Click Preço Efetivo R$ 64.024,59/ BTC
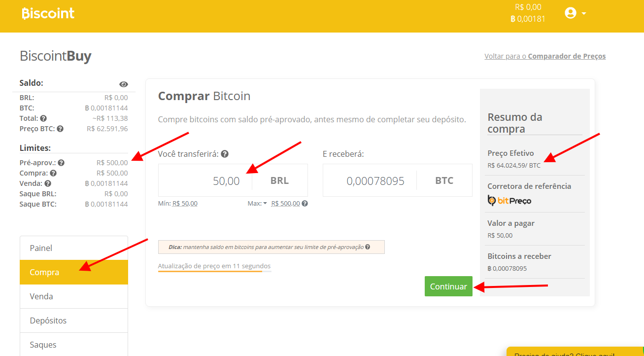Screen dimensions: 644x356 click(x=514, y=165)
